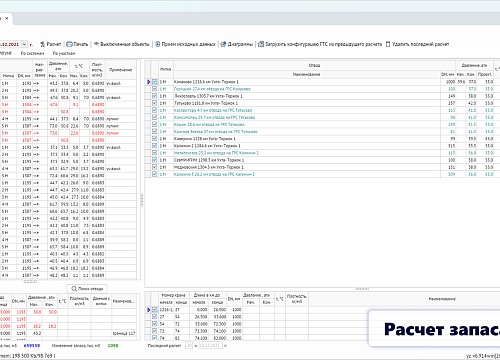Click the Отвод column group header
This screenshot has height=360, width=500.
[x=314, y=65]
